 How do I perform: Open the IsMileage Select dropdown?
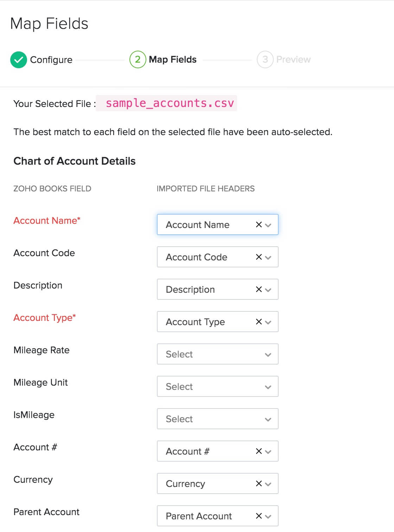click(x=268, y=419)
